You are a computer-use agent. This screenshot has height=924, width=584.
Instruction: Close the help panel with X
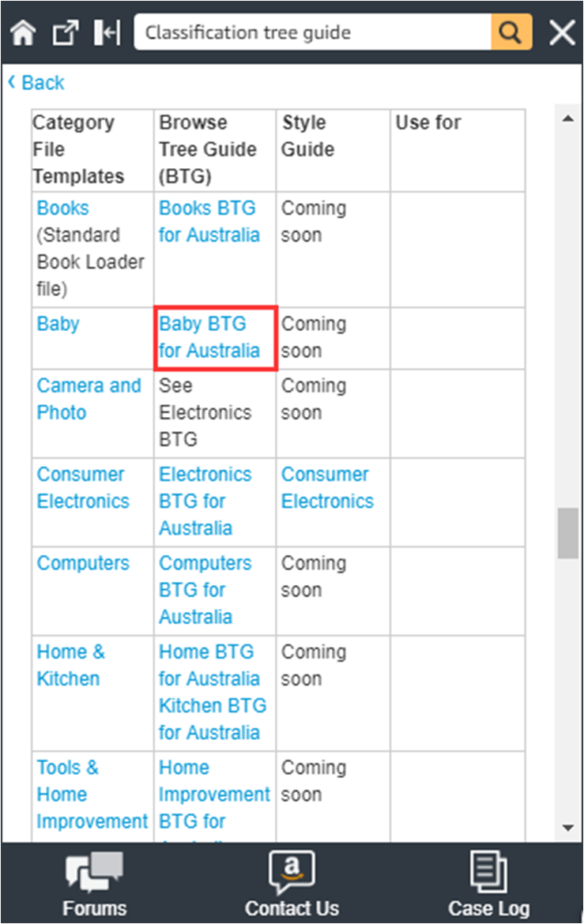[562, 32]
